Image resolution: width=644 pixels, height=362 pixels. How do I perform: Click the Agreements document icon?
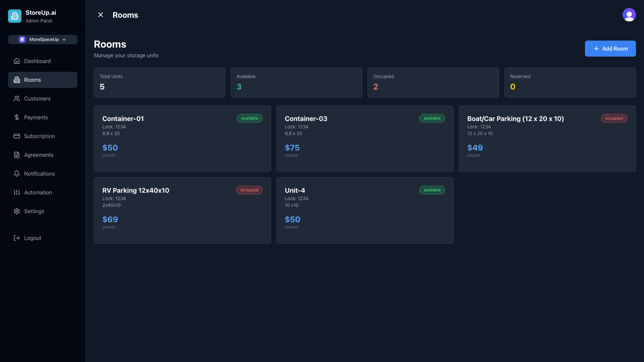[x=17, y=155]
